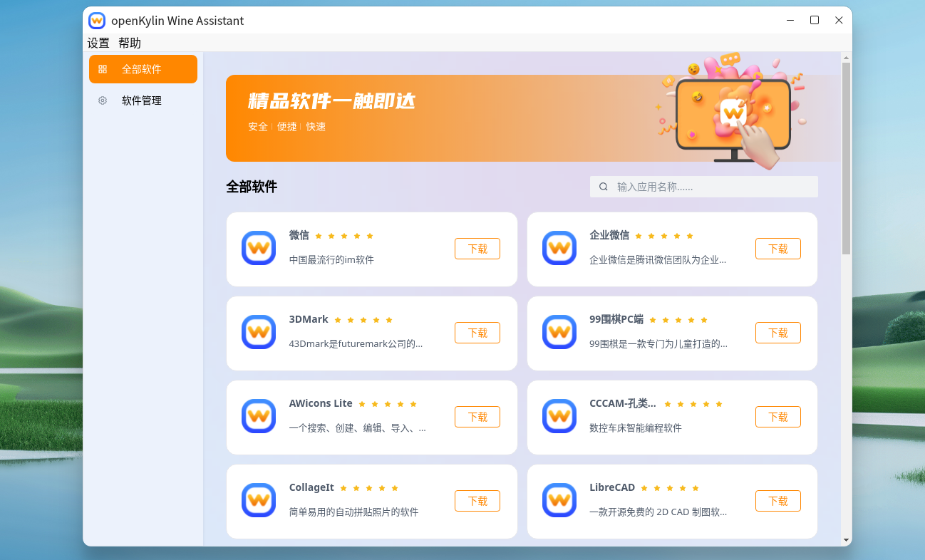
Task: Click the description 数控车床智能编程软件
Action: [x=636, y=428]
